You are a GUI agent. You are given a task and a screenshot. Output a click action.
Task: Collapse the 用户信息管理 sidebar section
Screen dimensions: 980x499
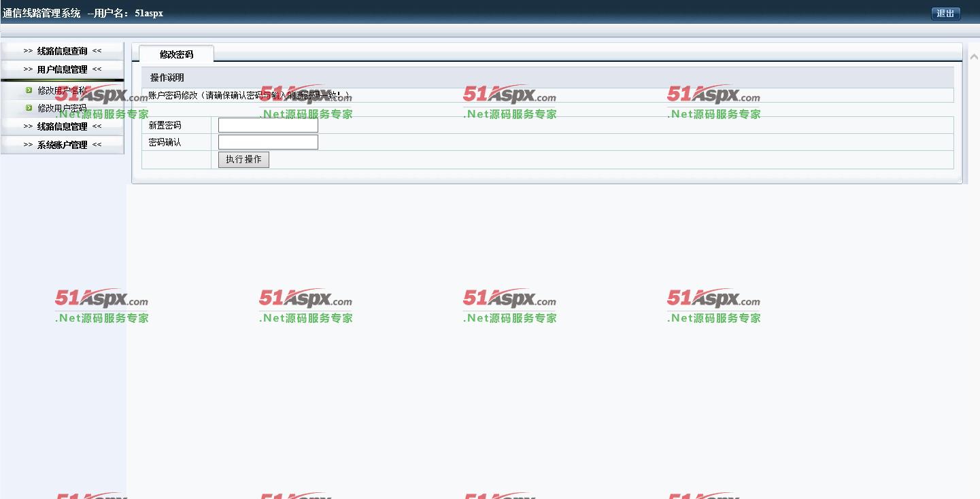pyautogui.click(x=62, y=69)
